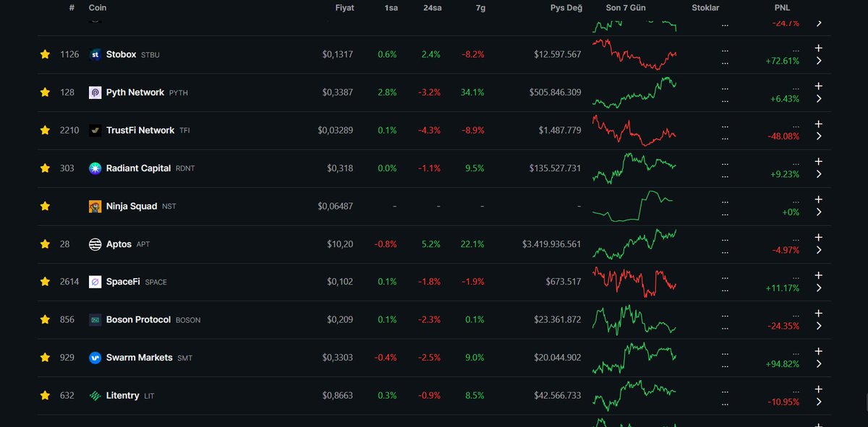Viewport: 868px width, 427px height.
Task: Click the SpaceFi coin logo
Action: pos(95,282)
